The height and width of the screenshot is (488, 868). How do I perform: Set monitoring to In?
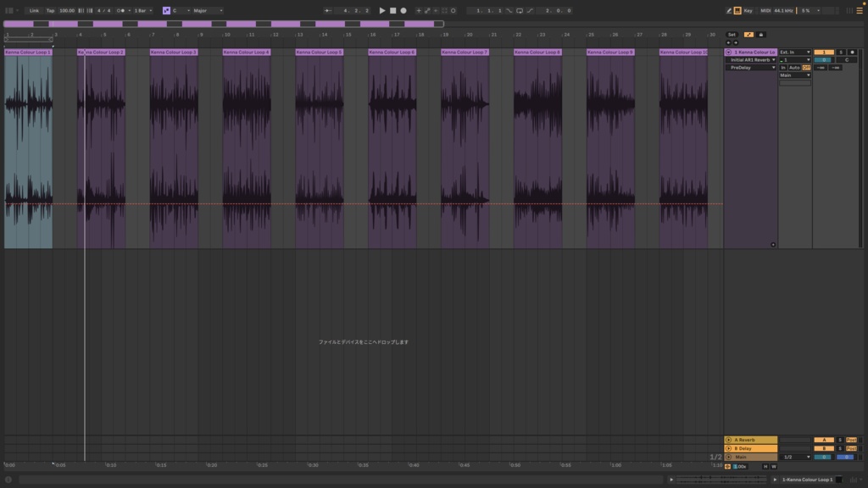click(x=783, y=68)
